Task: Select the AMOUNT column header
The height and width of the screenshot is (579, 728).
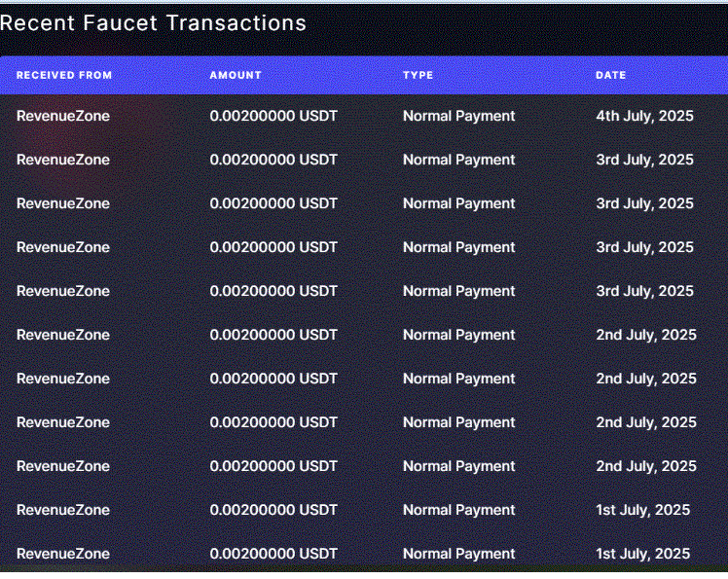Action: (236, 75)
